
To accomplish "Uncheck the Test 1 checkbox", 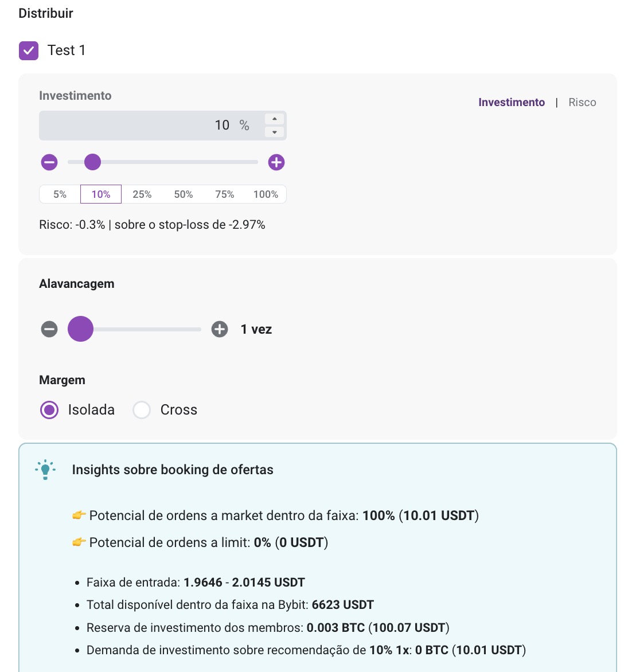I will pyautogui.click(x=29, y=50).
